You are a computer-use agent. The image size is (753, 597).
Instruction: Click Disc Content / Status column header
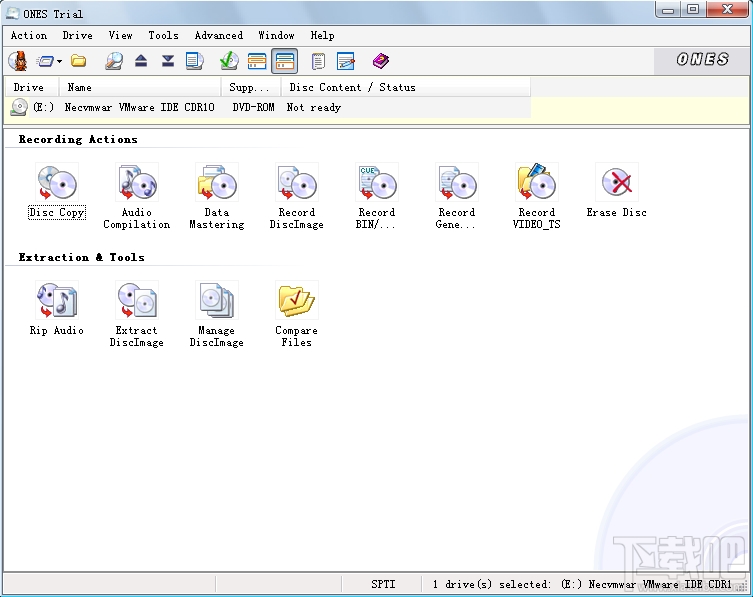point(406,87)
